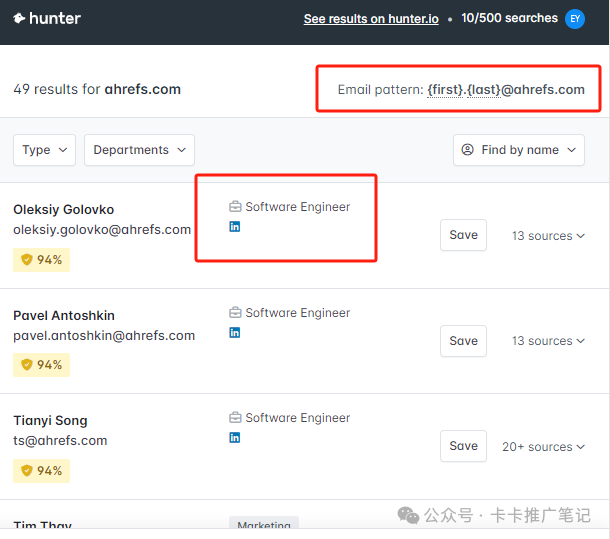Expand 13 sources for Pavel Antoshkin
Image resolution: width=610 pixels, height=539 pixels.
(548, 341)
